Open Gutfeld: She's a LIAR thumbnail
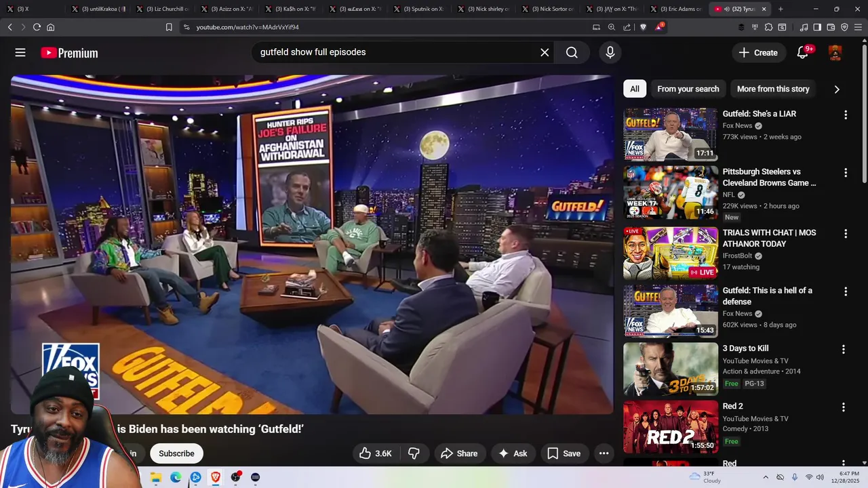This screenshot has width=868, height=488. [670, 134]
